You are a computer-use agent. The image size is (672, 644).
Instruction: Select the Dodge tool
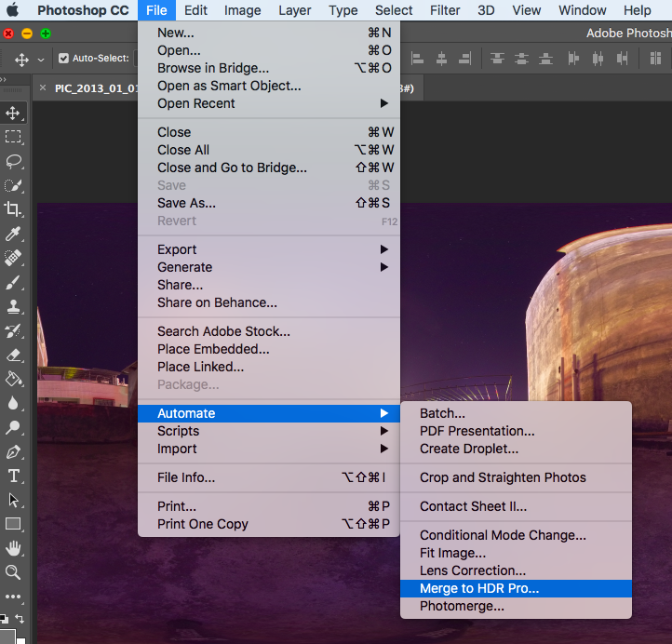pos(13,427)
